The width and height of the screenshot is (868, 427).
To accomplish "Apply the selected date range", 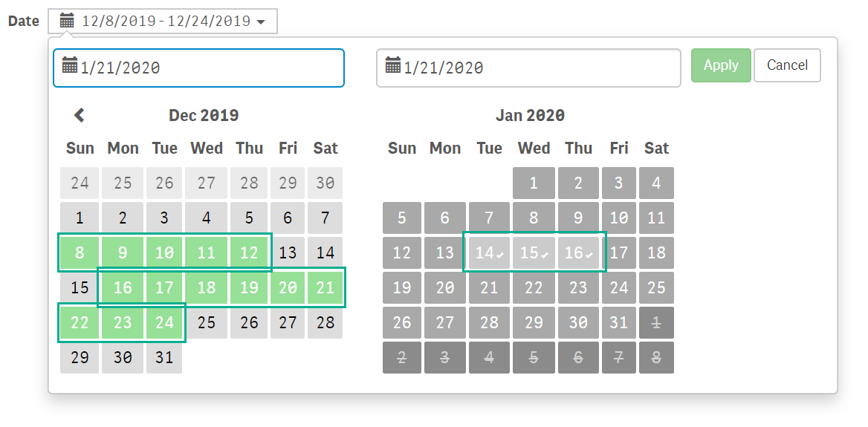I will (x=721, y=65).
